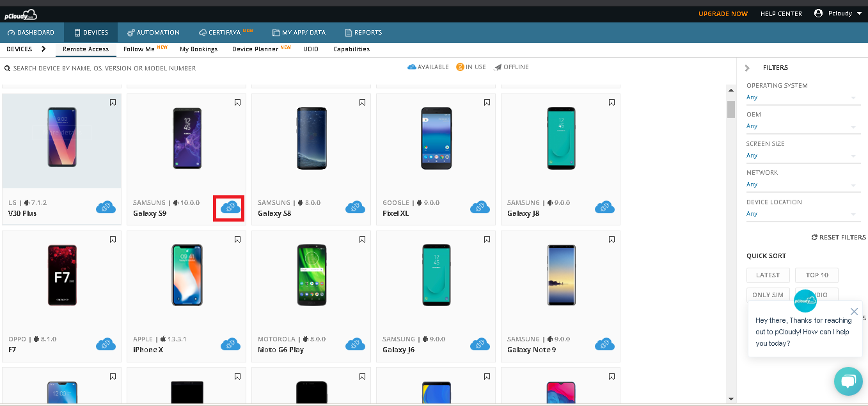
Task: Open the Operating System filter dropdown
Action: pyautogui.click(x=803, y=97)
